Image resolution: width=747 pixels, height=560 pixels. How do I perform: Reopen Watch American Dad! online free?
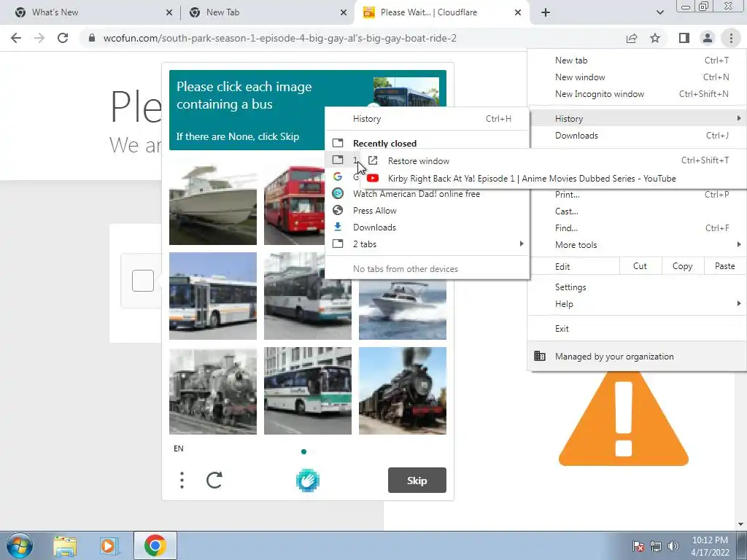427,194
